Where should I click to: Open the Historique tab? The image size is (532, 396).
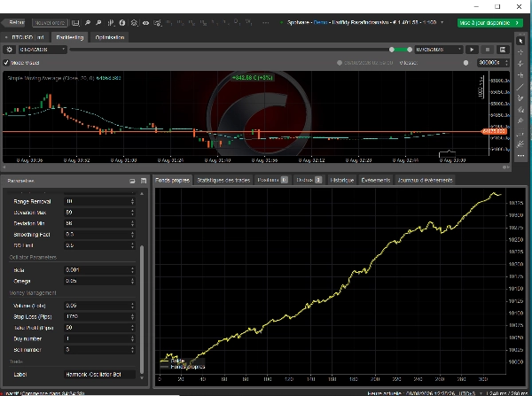342,180
